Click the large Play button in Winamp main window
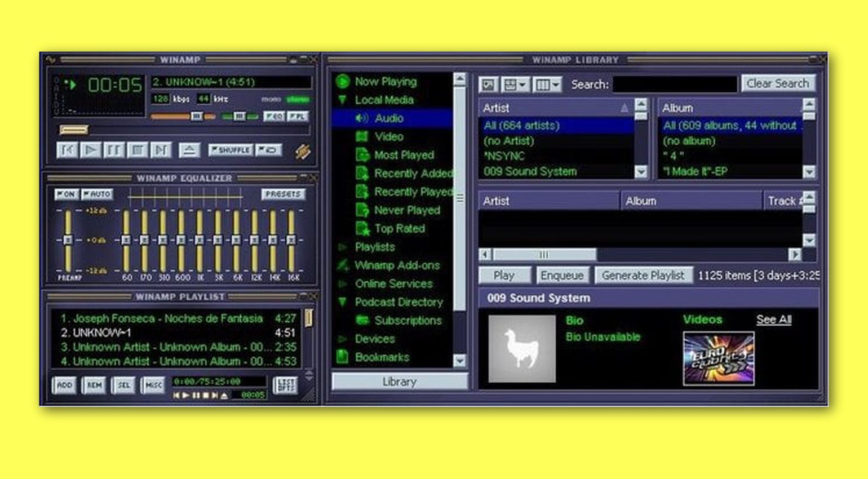Viewport: 868px width, 479px height. pyautogui.click(x=91, y=150)
